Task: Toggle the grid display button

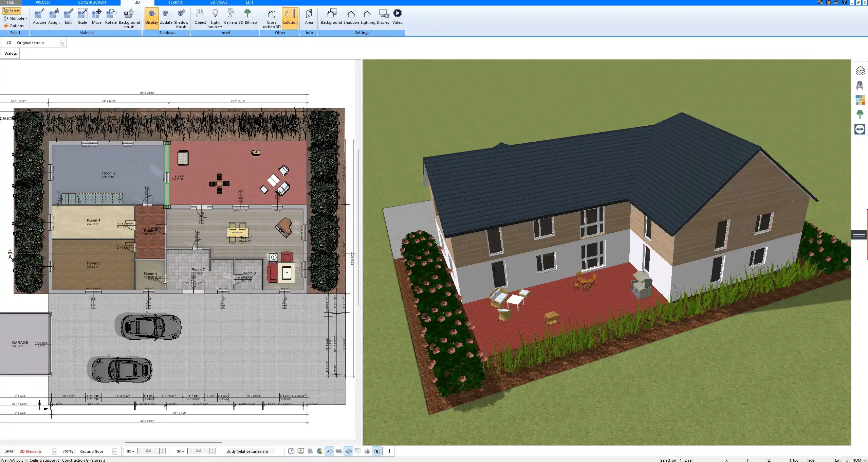Action: [367, 451]
